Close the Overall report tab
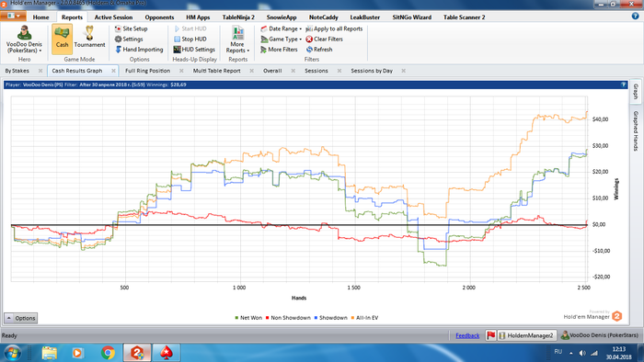Viewport: 644px width, 362px height. pos(293,71)
